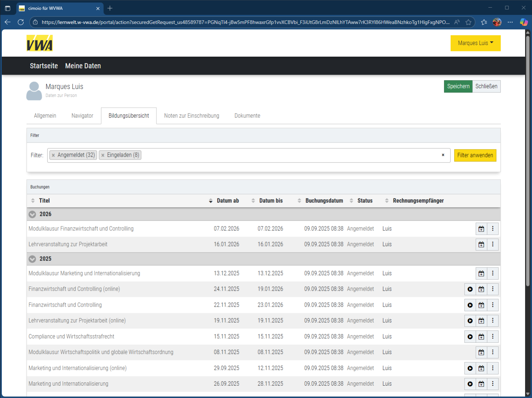Click calendar icon for Modulklausur Wirtschaftspolitik row
This screenshot has width=532, height=398.
tap(481, 352)
